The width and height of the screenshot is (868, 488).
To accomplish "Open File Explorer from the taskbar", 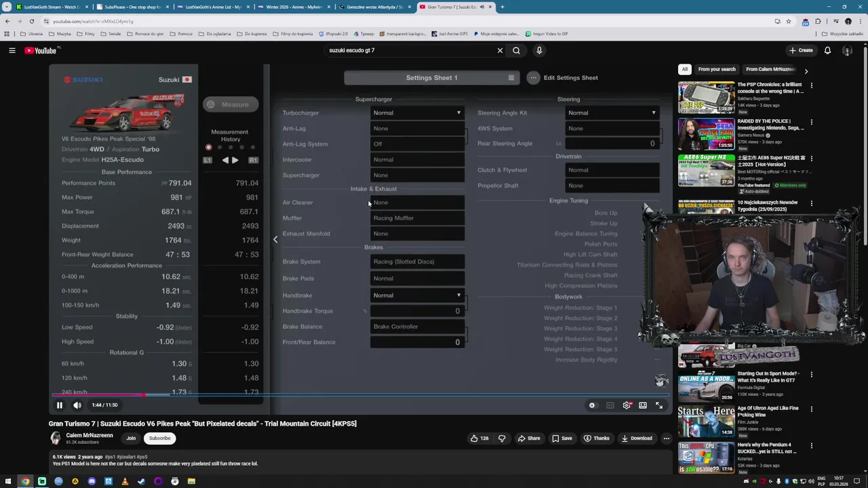I will 191,481.
